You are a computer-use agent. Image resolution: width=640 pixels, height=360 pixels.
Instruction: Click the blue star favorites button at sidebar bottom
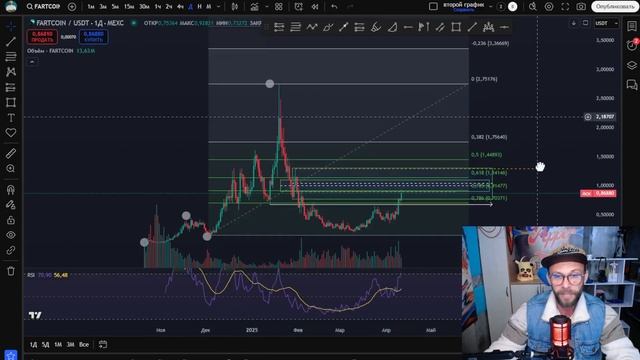(x=11, y=355)
